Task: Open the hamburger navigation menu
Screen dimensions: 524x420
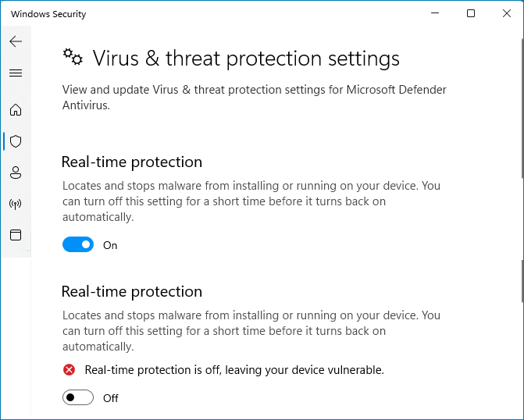Action: pos(16,73)
